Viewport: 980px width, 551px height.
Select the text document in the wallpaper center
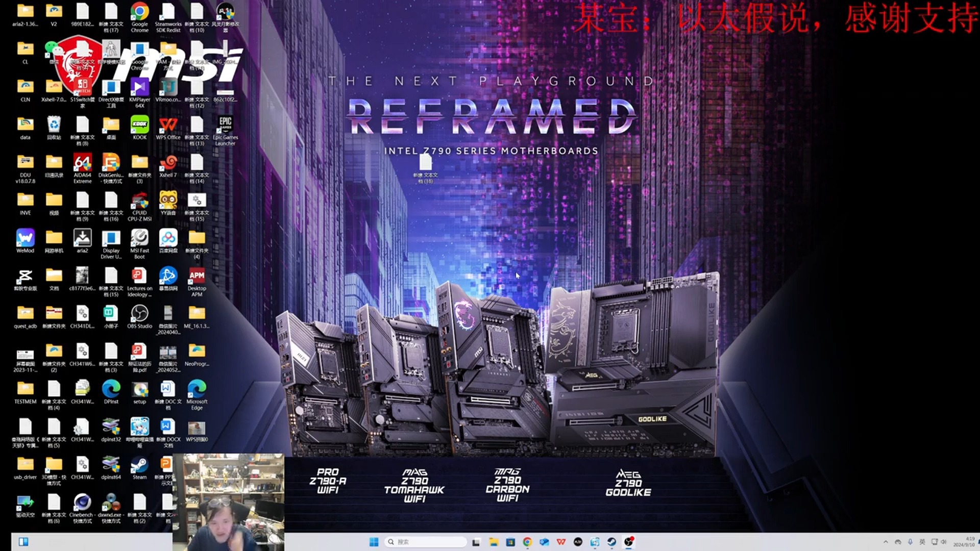click(x=425, y=168)
